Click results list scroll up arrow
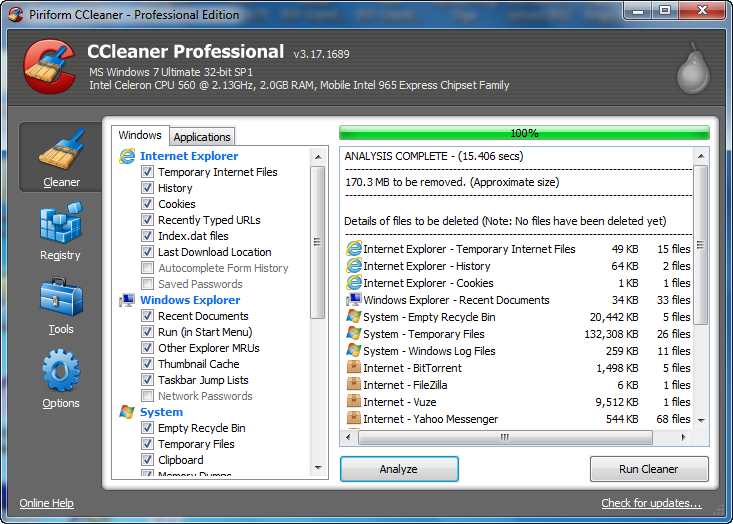Screen dimensions: 733x524 pos(700,156)
